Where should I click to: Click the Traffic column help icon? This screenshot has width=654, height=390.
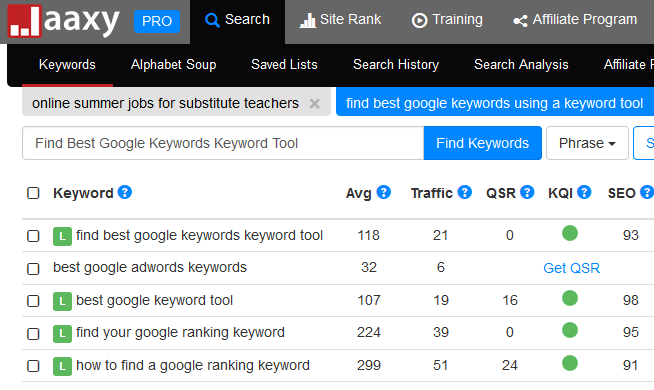[465, 192]
